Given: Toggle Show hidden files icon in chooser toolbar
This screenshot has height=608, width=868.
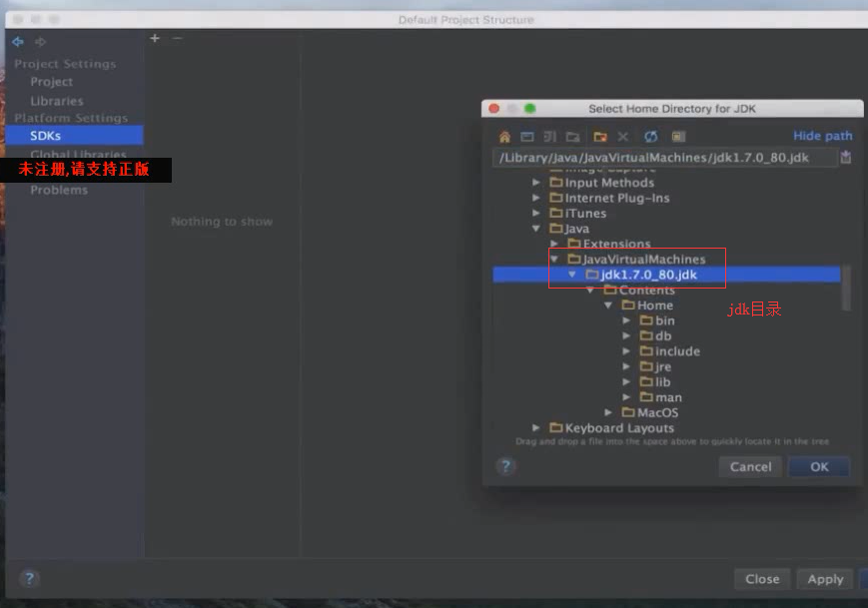Looking at the screenshot, I should pyautogui.click(x=678, y=136).
